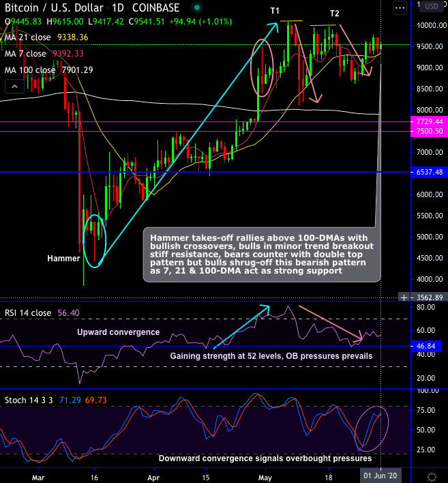Screen dimensions: 448x483
Task: Click the 69.73 Stoch D value
Action: 95,400
